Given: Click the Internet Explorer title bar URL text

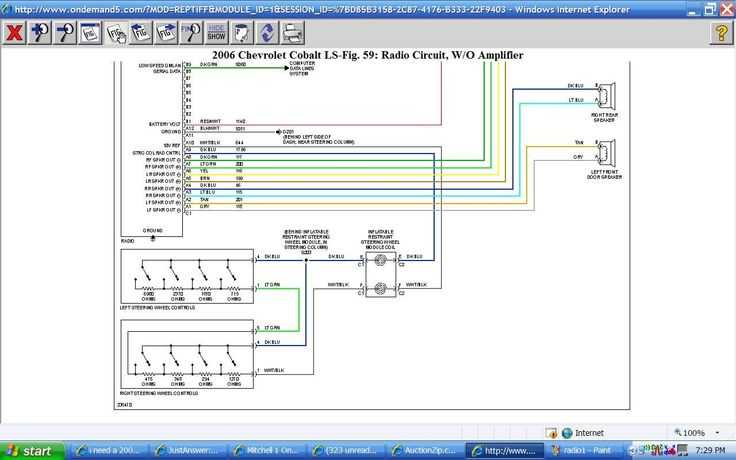Looking at the screenshot, I should click(x=322, y=9).
